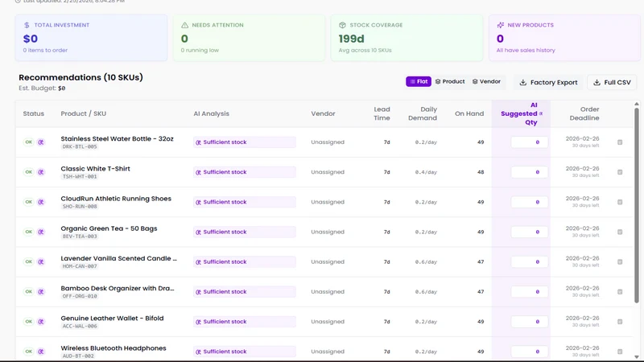Click the AI icon beside Classic White T-Shirt status
This screenshot has width=644, height=362.
[x=41, y=172]
